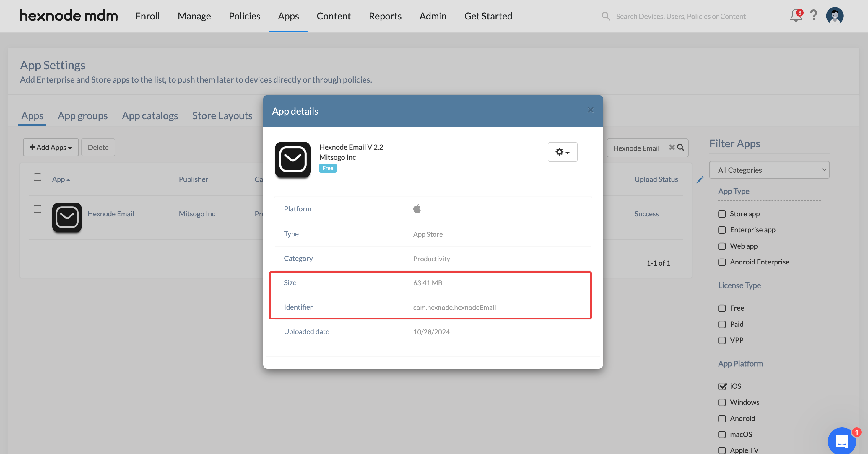
Task: Click the App Store type value
Action: [428, 234]
